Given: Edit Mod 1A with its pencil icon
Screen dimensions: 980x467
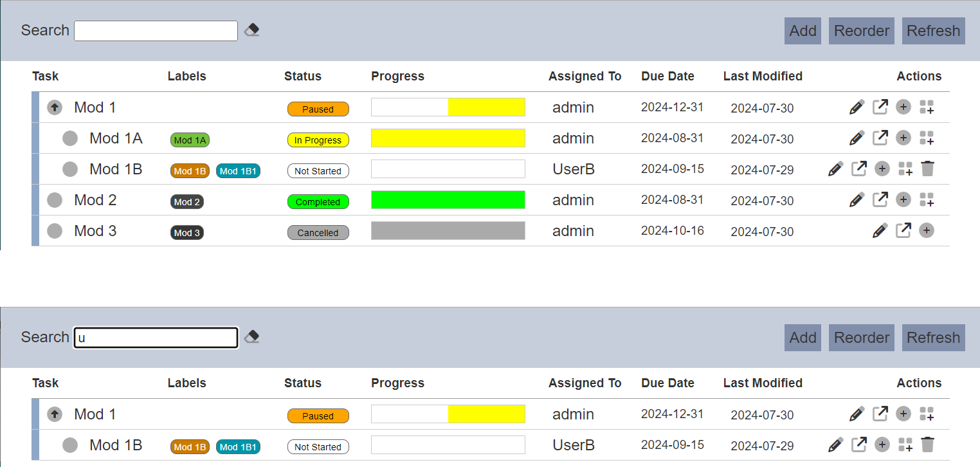Looking at the screenshot, I should 857,138.
